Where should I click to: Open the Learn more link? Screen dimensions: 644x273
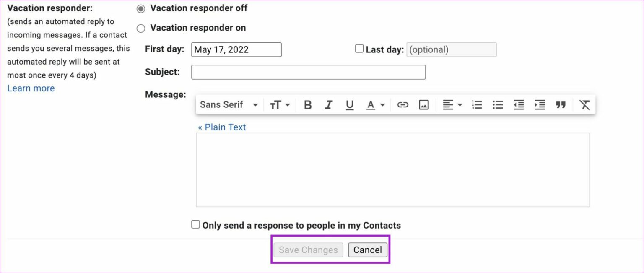pos(31,88)
